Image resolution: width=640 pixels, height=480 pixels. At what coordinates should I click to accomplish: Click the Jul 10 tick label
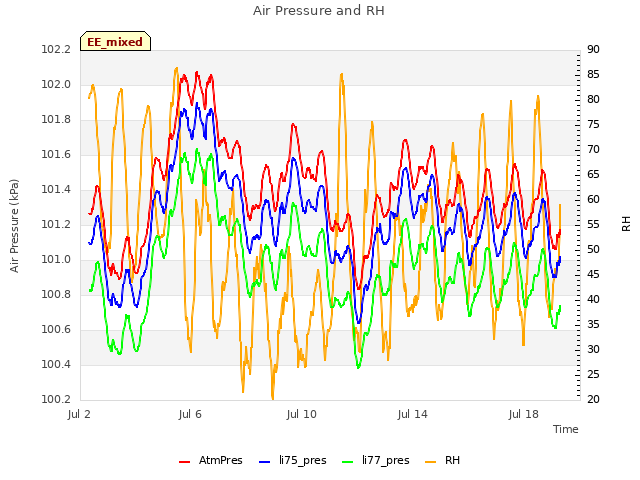(x=302, y=415)
